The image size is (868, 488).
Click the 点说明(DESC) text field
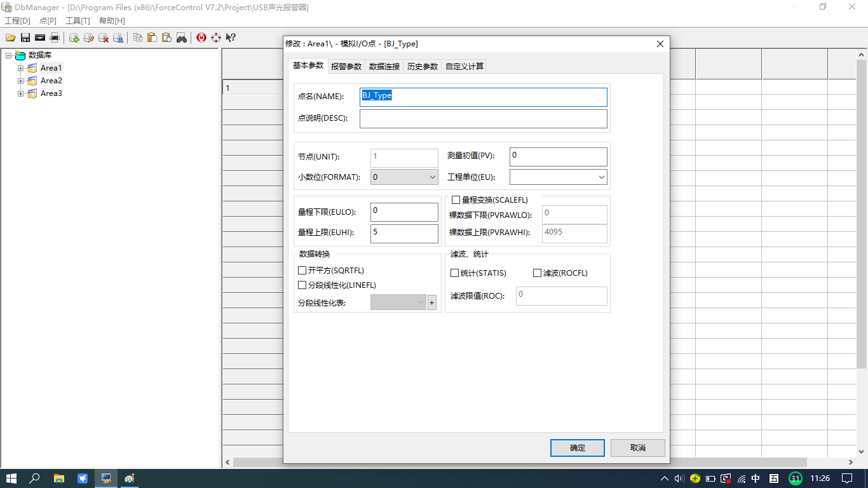click(x=483, y=119)
